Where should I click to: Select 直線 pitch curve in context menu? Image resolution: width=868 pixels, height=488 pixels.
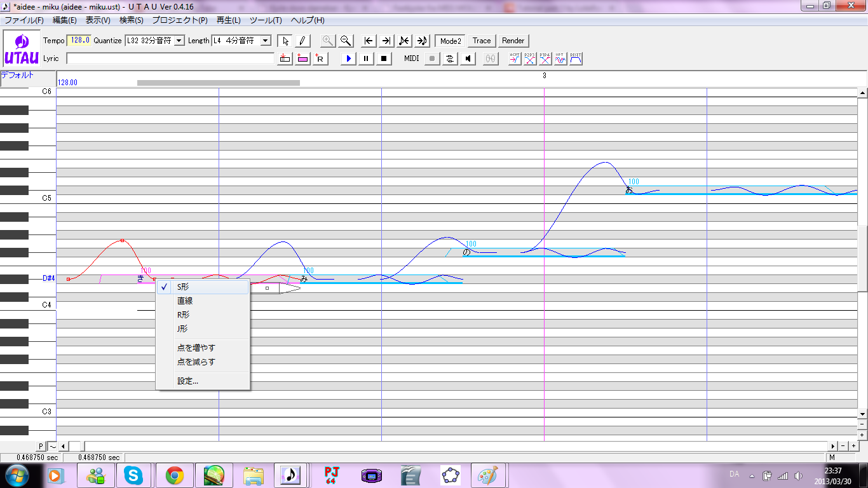click(185, 301)
